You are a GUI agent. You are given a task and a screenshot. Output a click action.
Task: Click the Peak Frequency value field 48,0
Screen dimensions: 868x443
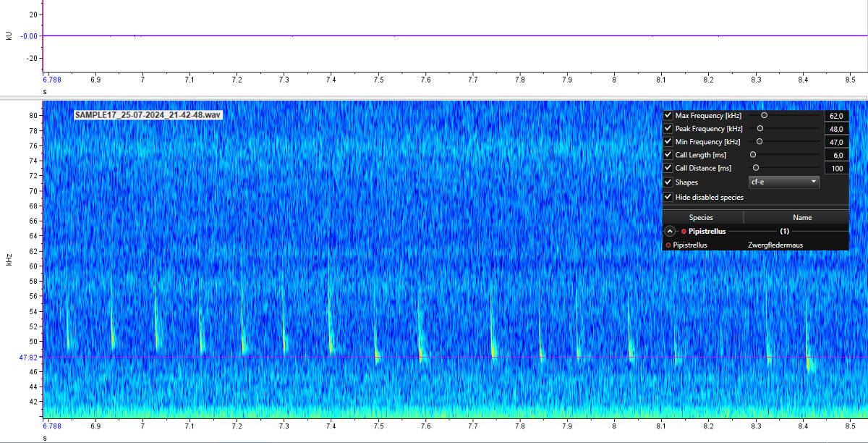click(835, 128)
